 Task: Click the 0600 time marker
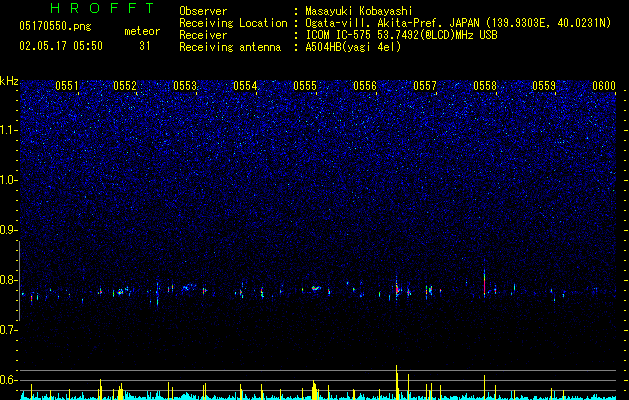click(604, 86)
